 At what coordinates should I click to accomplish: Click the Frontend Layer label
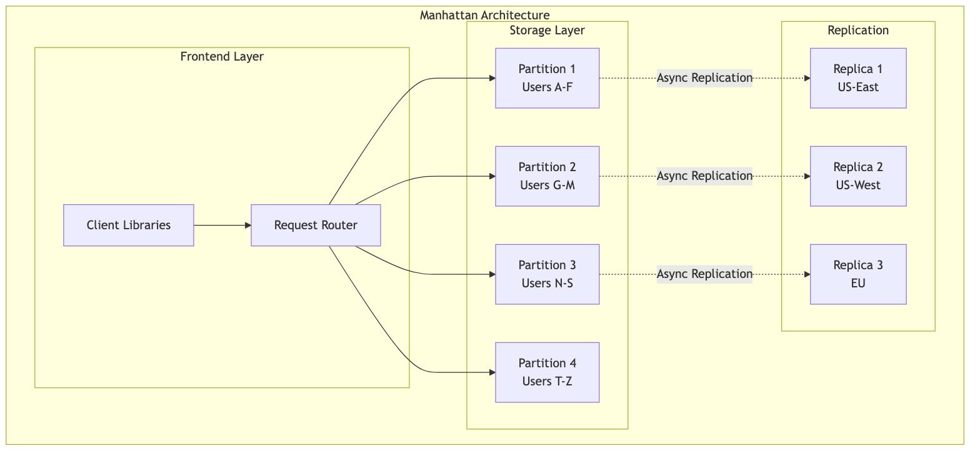pyautogui.click(x=222, y=57)
